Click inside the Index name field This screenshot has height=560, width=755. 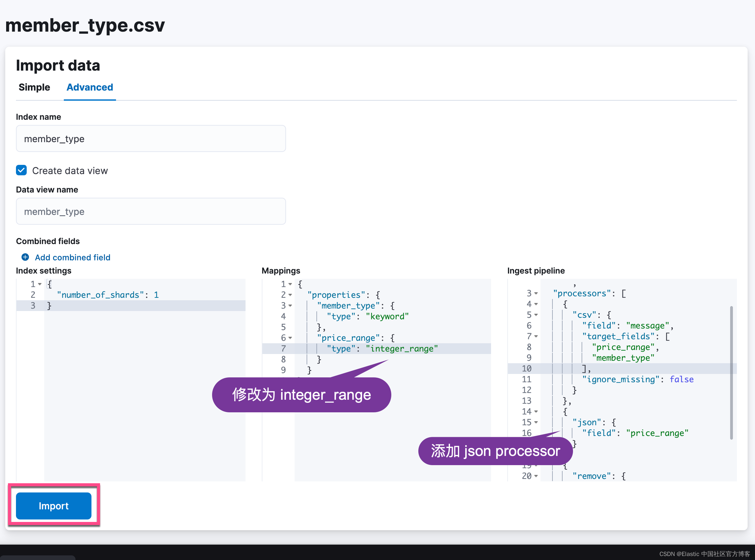[150, 138]
